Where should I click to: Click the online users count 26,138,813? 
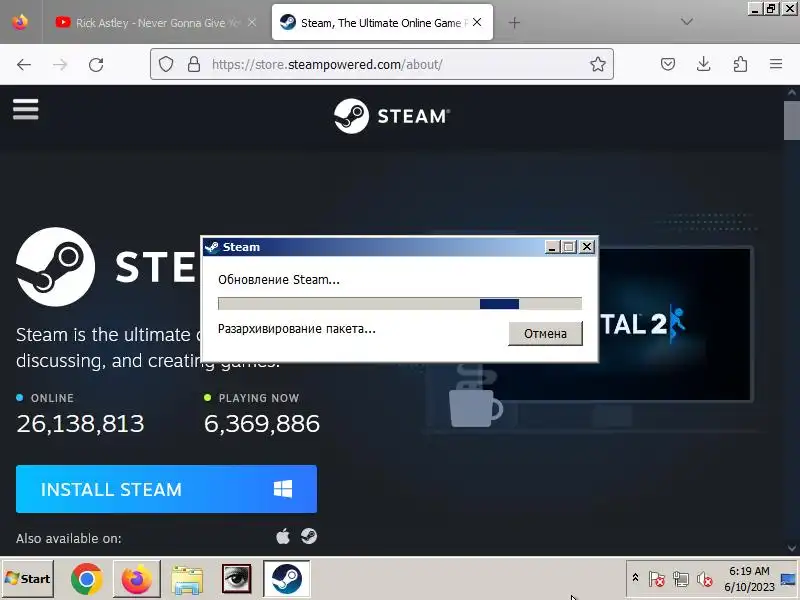pyautogui.click(x=80, y=423)
